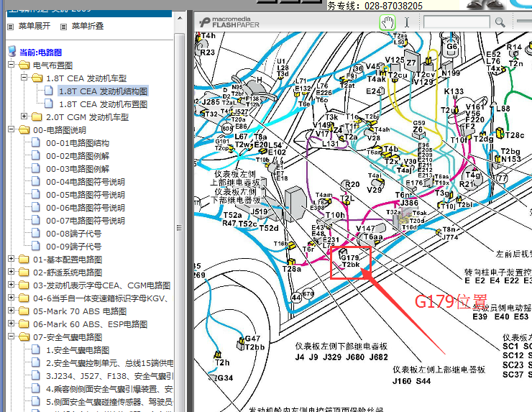The image size is (532, 412).
Task: Click the FlashPaper search magnifier icon
Action: click(500, 22)
